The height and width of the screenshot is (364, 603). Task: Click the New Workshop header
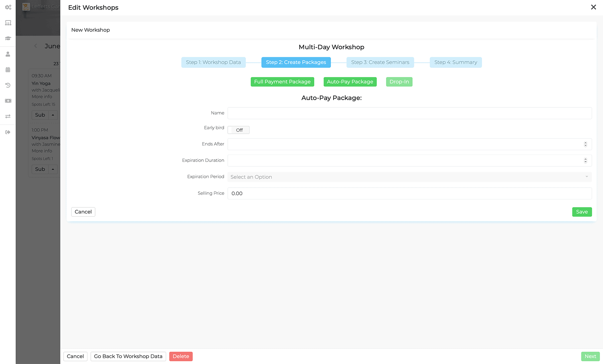pyautogui.click(x=90, y=30)
